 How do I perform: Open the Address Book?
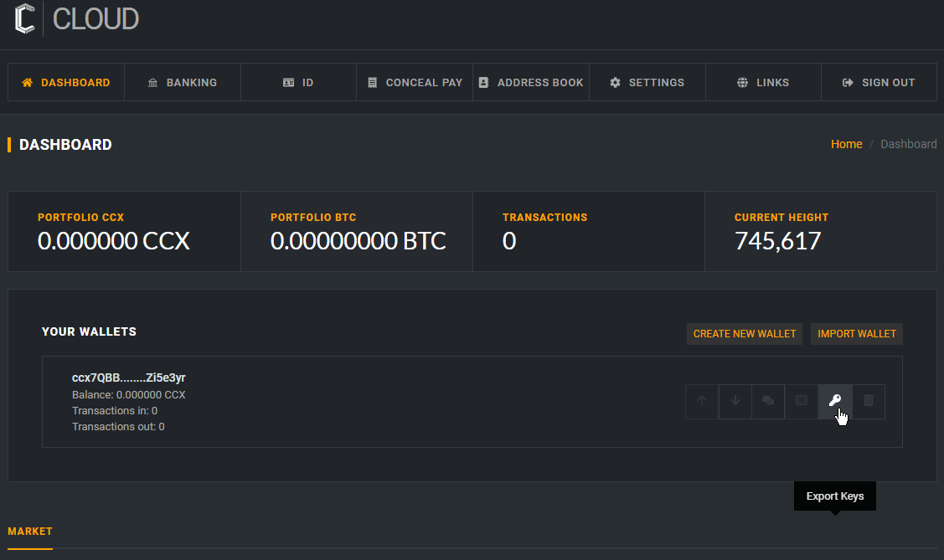[x=531, y=83]
